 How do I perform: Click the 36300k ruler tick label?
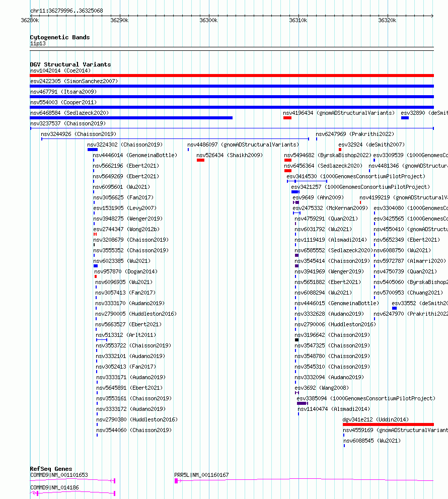click(208, 20)
